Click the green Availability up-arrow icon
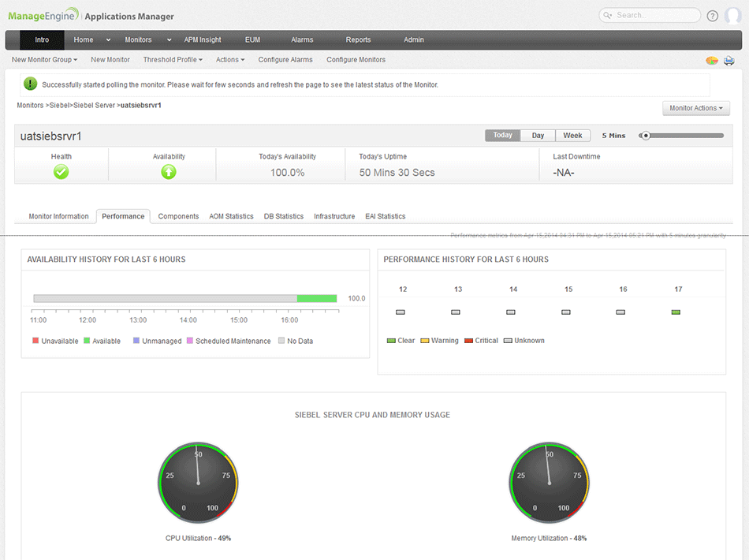Image resolution: width=749 pixels, height=560 pixels. click(169, 172)
